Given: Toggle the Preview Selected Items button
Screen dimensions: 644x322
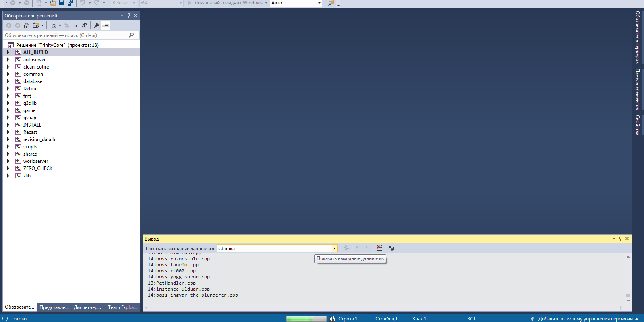Looking at the screenshot, I should 106,25.
